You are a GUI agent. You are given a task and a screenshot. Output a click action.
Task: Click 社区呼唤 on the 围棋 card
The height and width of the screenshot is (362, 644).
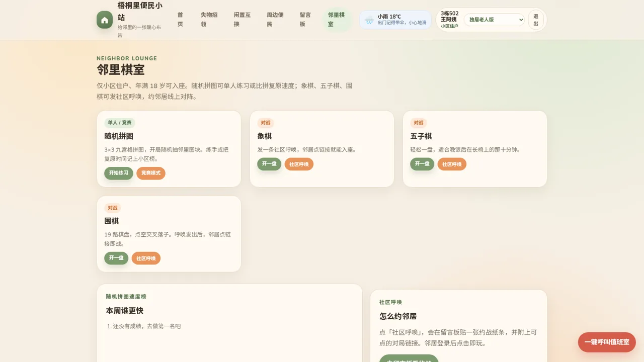(146, 258)
